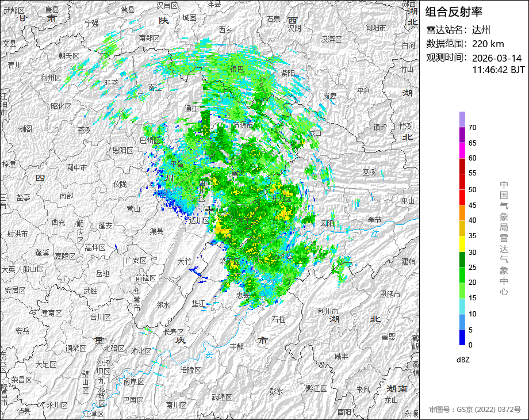Pick the dark green 25–30 dBZ swatch
The image size is (529, 420).
click(462, 259)
